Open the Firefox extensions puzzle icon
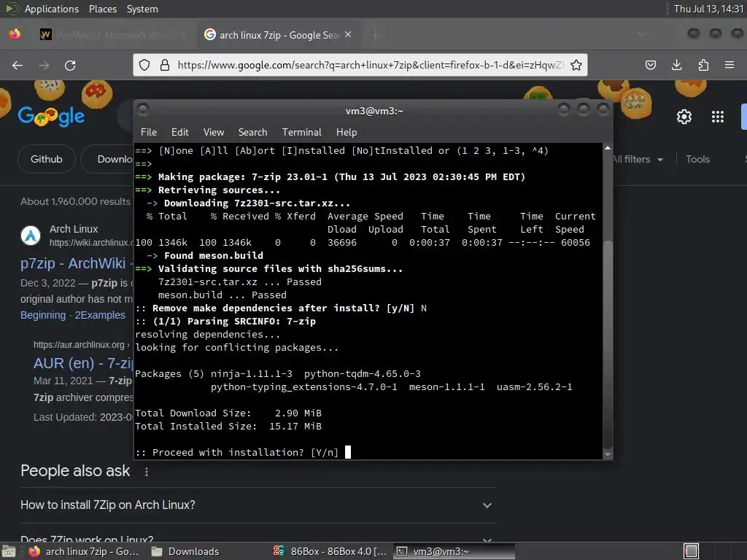 click(703, 65)
